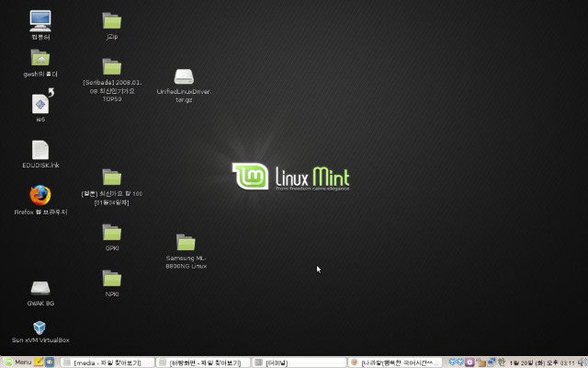Image resolution: width=588 pixels, height=368 pixels.
Task: Select the GWAK 8G drive icon
Action: coord(40,288)
